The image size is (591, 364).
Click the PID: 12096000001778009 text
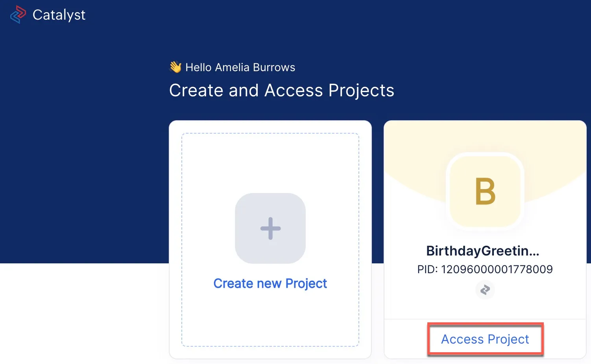pos(485,269)
